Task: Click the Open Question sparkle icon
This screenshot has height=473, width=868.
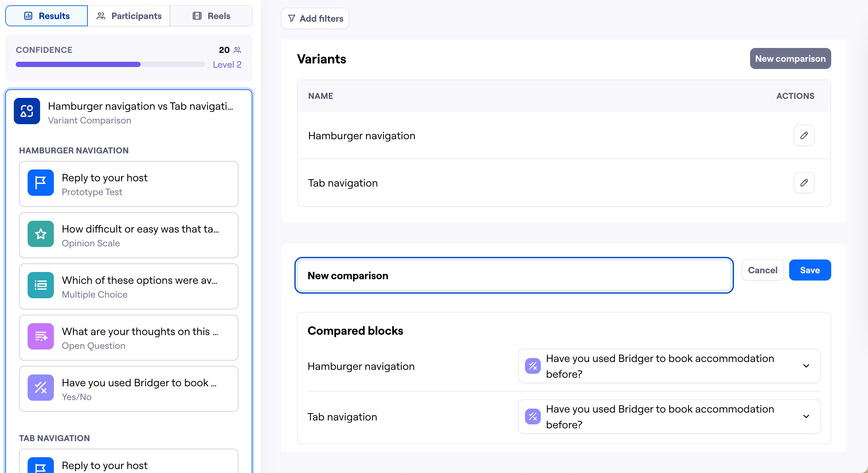Action: pos(40,336)
